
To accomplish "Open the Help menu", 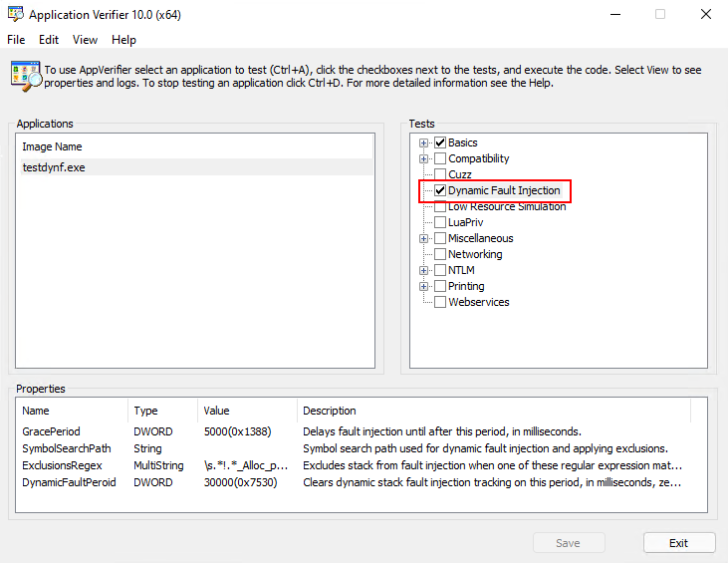I will pyautogui.click(x=123, y=40).
